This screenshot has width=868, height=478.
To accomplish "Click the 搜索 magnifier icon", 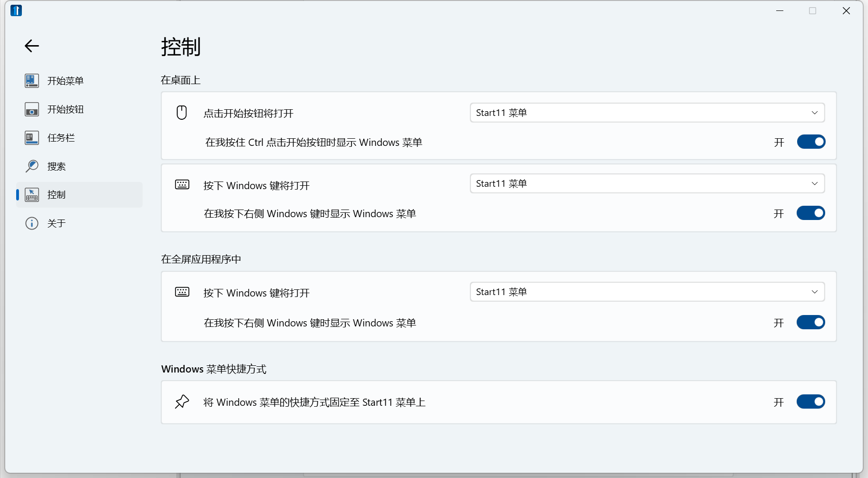I will coord(32,166).
